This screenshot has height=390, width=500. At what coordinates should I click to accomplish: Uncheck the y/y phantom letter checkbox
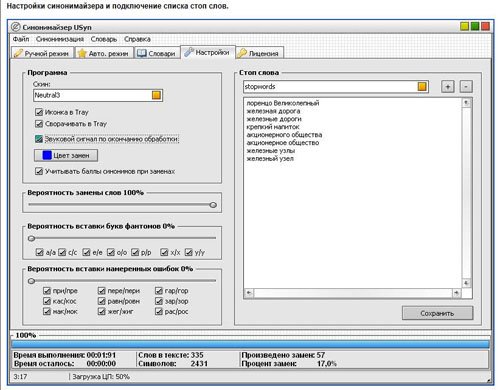pos(189,252)
